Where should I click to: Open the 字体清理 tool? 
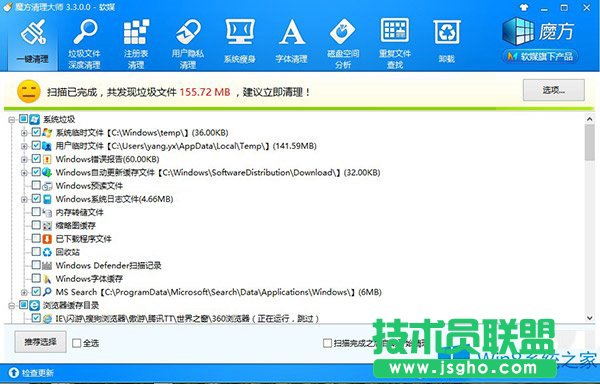pos(292,42)
